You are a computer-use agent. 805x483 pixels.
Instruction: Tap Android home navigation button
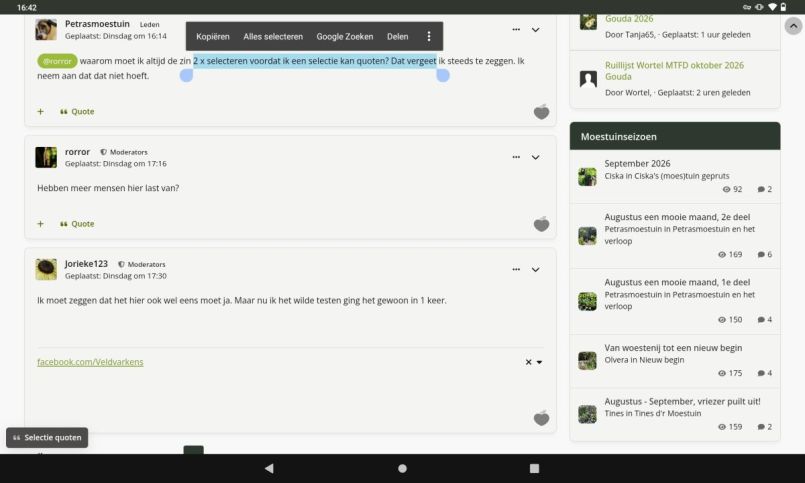click(x=402, y=468)
